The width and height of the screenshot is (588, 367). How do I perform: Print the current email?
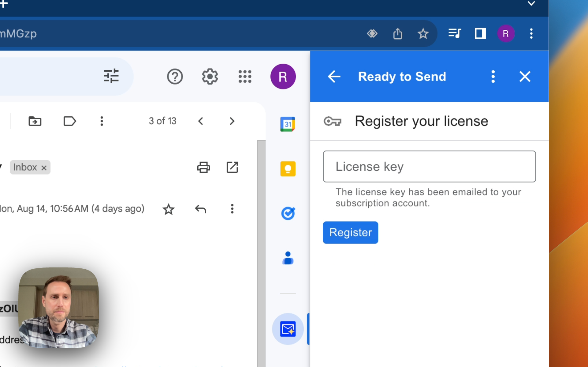[x=203, y=167]
